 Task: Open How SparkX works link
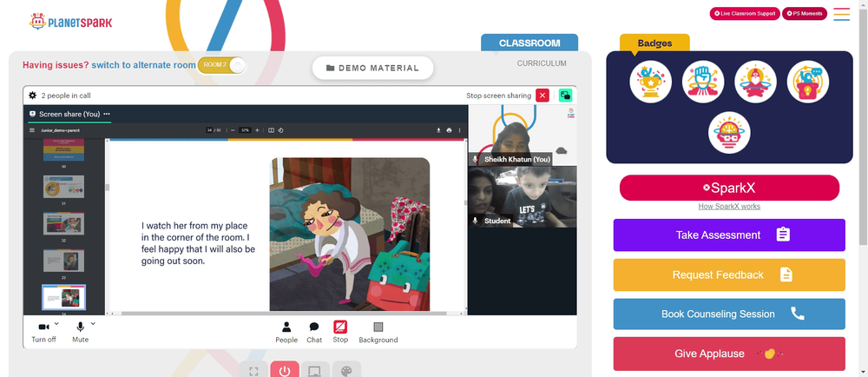pos(729,207)
